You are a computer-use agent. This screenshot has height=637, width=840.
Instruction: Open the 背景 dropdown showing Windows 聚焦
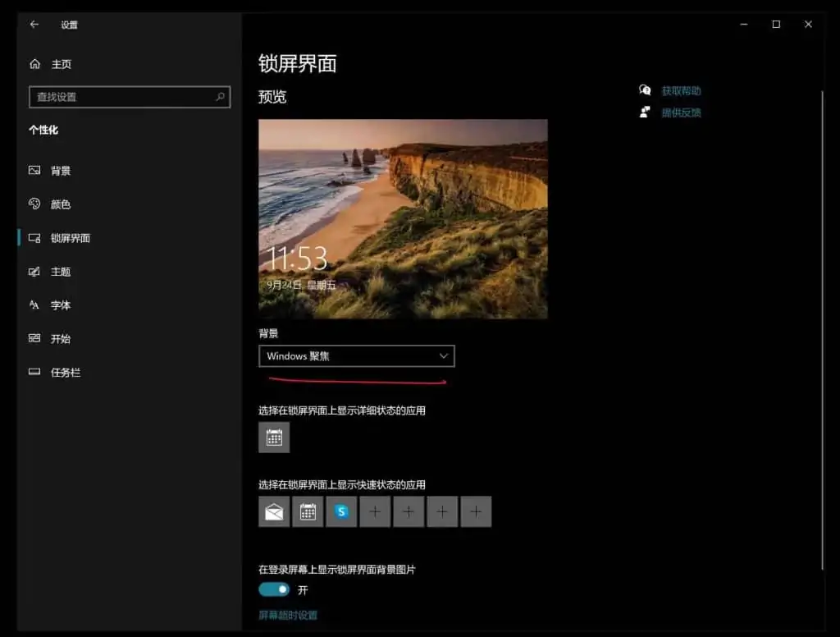pyautogui.click(x=357, y=355)
